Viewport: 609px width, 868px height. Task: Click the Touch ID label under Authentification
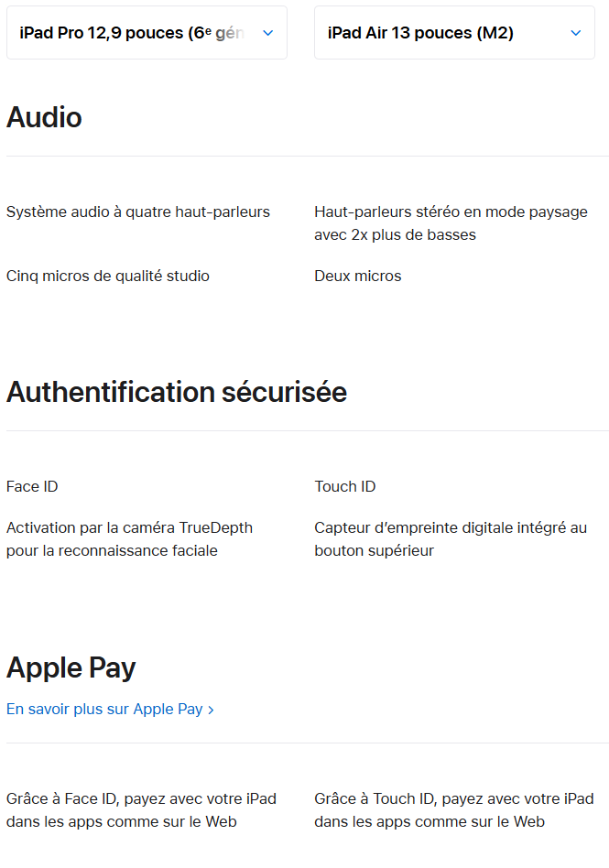click(345, 486)
